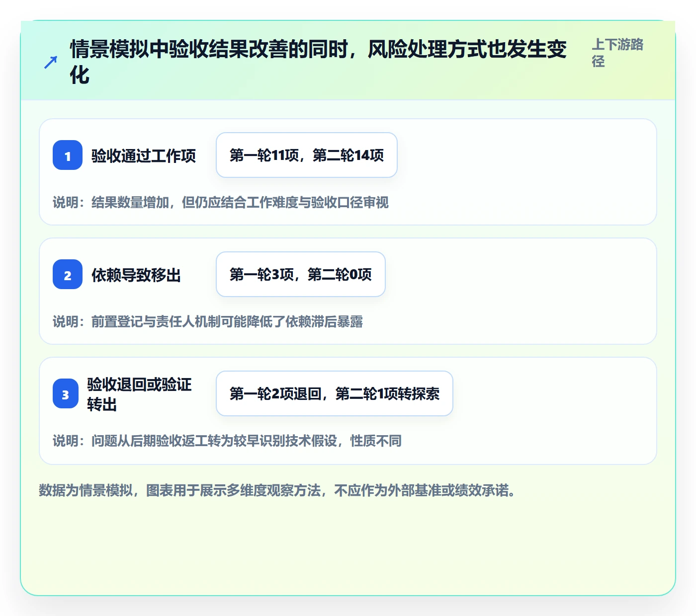Select the 第一轮3项，第二轮0项 value box
Viewport: 696px width, 616px height.
[x=301, y=274]
